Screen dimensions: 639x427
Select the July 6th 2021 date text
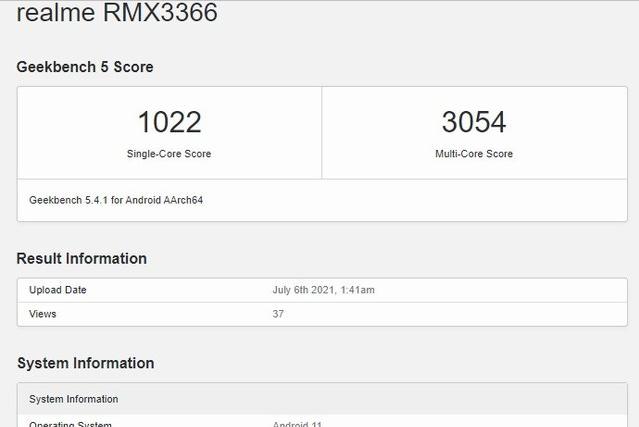[303, 290]
